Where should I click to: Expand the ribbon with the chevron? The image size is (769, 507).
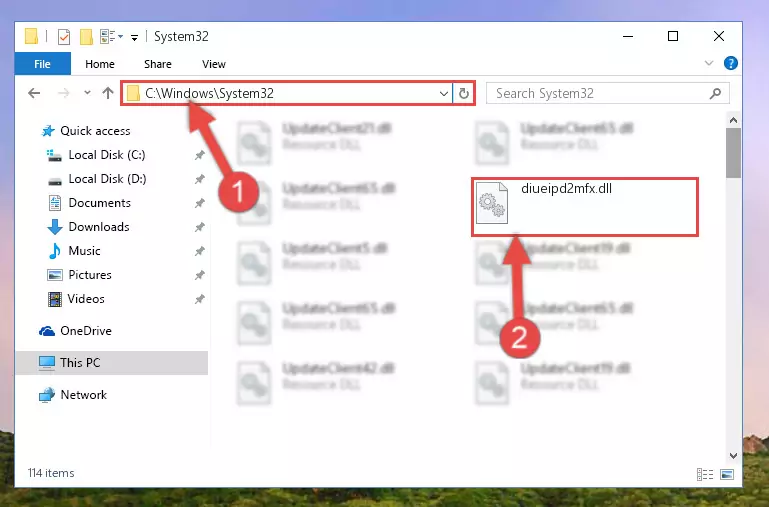pos(709,63)
